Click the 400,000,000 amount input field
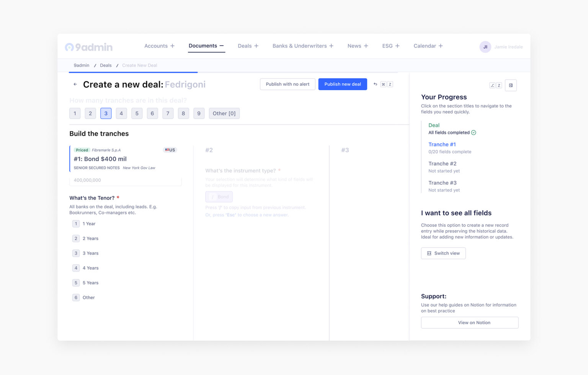The image size is (588, 375). (126, 180)
